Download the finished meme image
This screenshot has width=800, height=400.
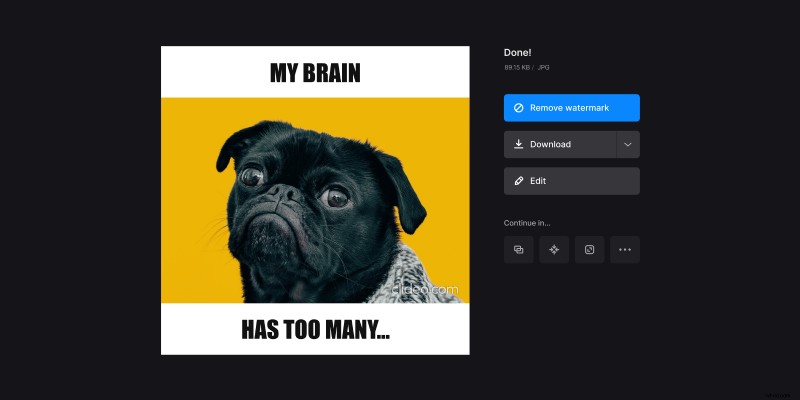coord(560,144)
